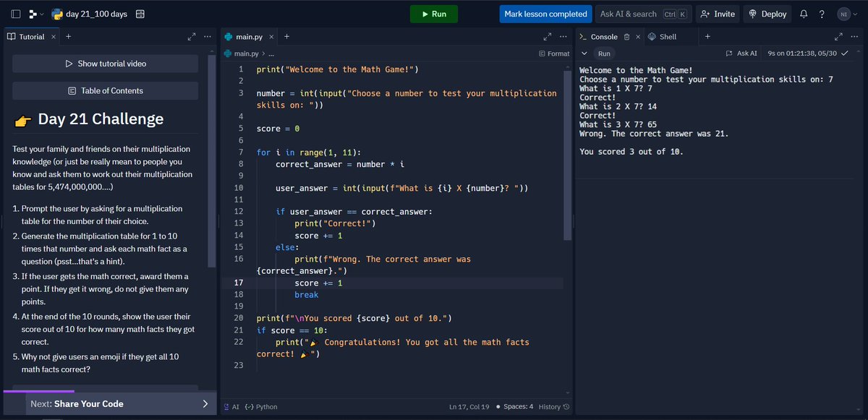Click the Python logo beside project name
The width and height of the screenshot is (868, 420).
click(x=56, y=14)
